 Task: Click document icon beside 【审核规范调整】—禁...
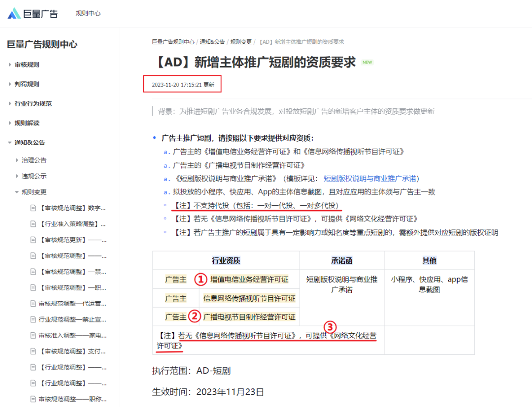(33, 272)
